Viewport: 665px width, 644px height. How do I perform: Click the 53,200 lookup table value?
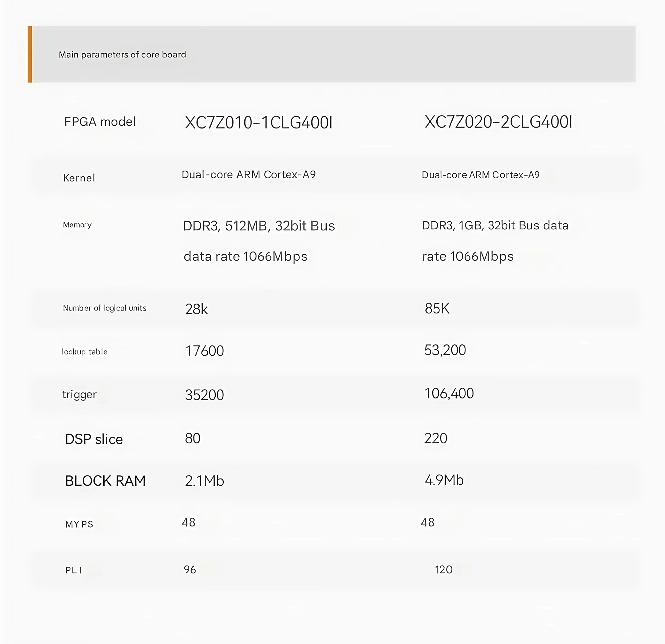click(445, 350)
